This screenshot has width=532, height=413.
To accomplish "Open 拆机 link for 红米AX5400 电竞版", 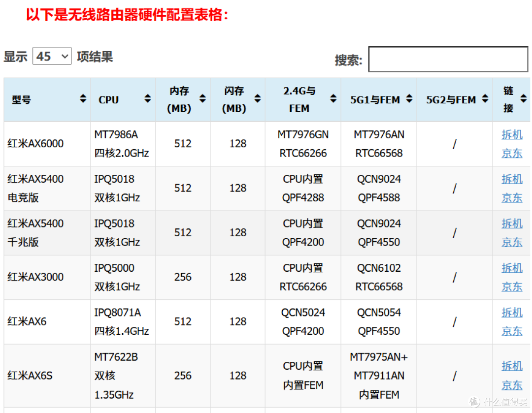I will pos(512,179).
